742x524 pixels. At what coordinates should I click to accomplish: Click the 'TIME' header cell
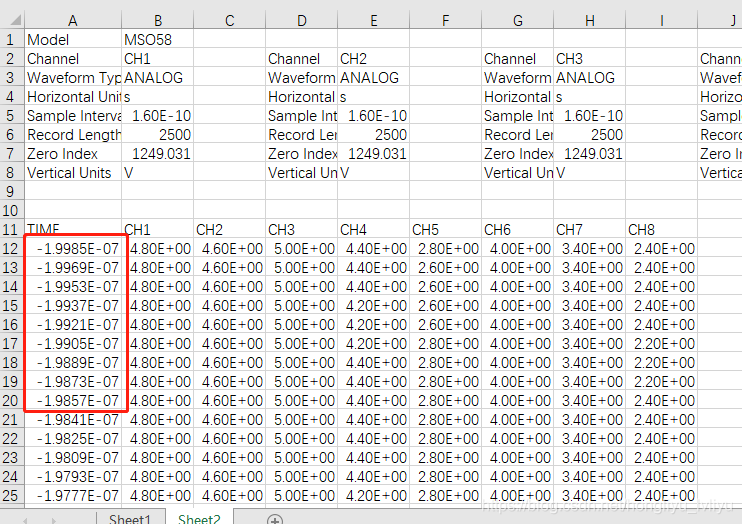[73, 229]
